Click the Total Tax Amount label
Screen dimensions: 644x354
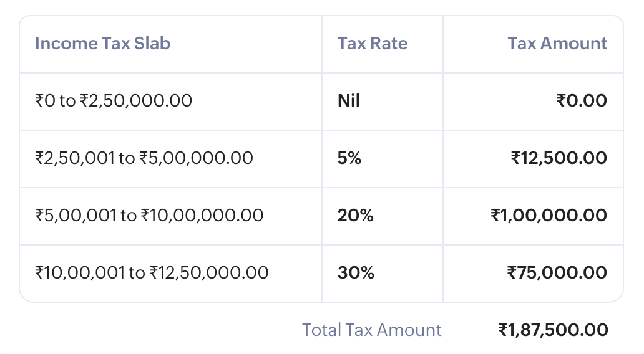[x=372, y=330]
